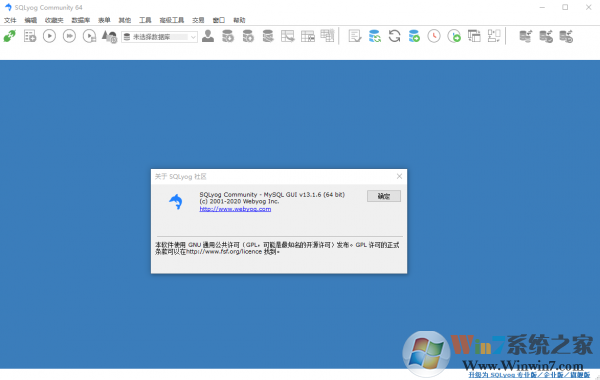This screenshot has height=380, width=600.
Task: Open the 文件 menu
Action: 10,20
